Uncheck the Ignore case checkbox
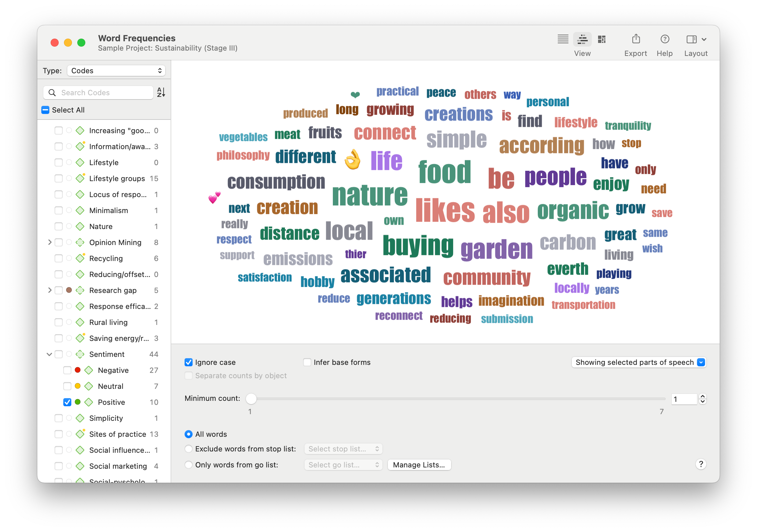Screen dimensions: 757x532 pyautogui.click(x=189, y=362)
